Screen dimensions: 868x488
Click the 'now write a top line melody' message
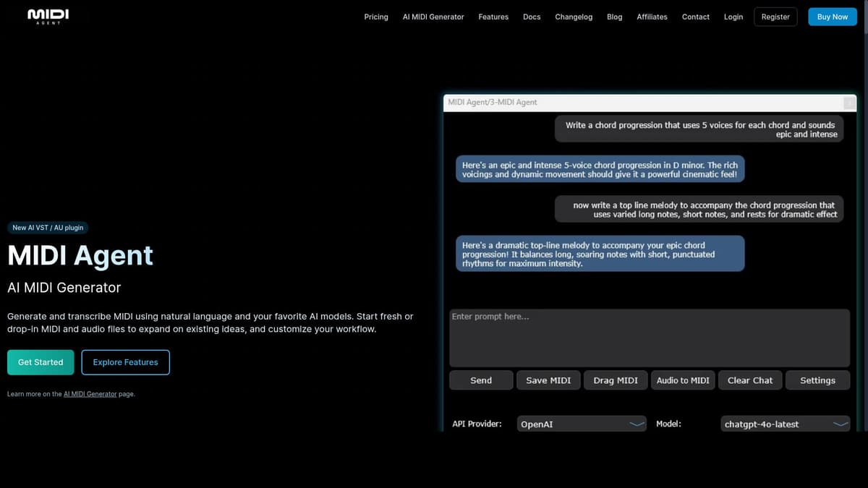(x=699, y=210)
